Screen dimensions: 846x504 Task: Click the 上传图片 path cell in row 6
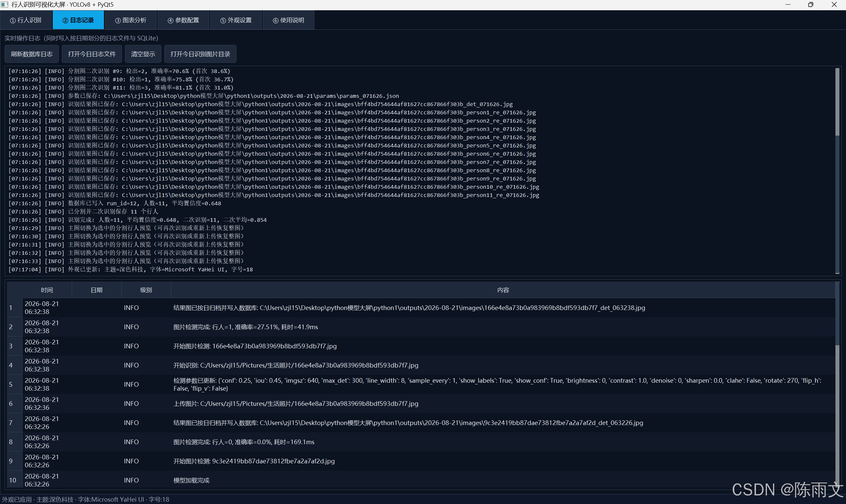click(503, 404)
